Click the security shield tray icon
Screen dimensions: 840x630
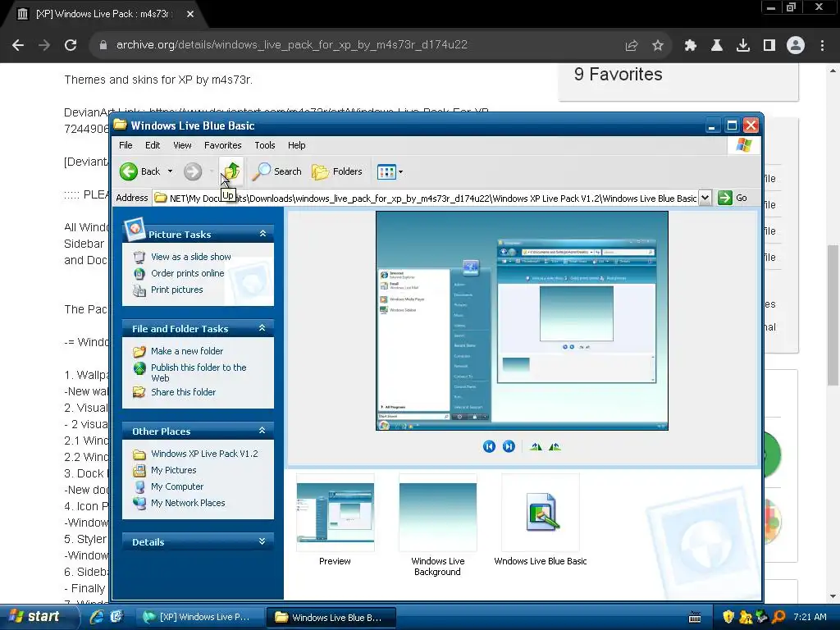(728, 617)
